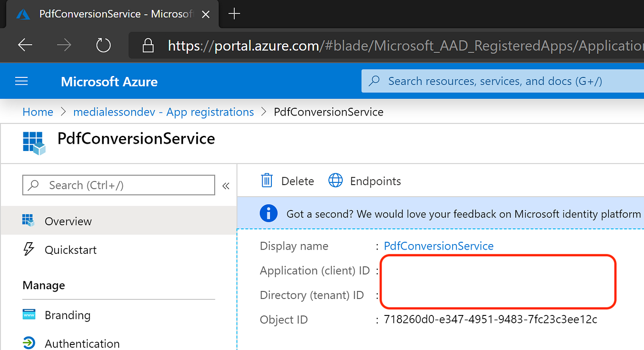Select the Quickstart lightning icon
Screen dimensions: 644x350
(x=29, y=249)
